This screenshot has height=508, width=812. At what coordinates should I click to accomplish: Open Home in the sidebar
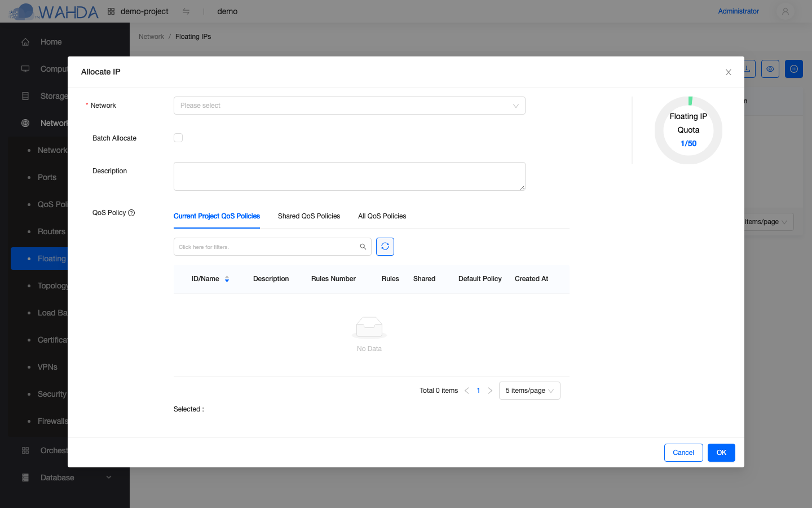click(51, 42)
